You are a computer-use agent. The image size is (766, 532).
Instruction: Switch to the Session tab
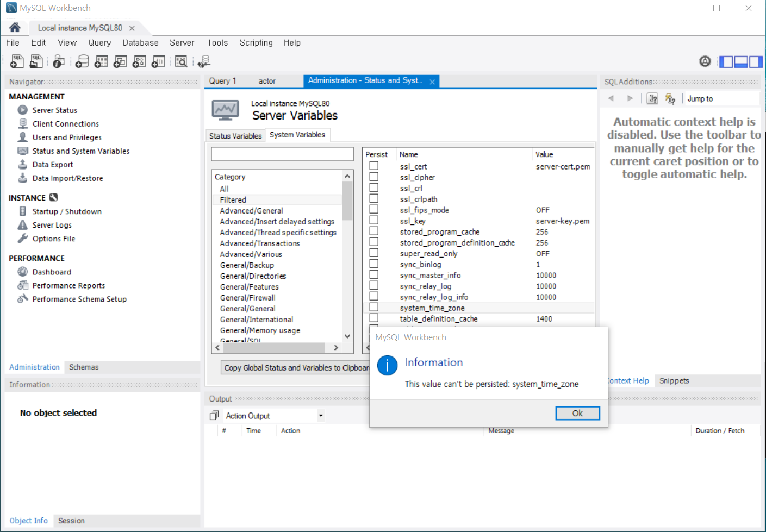[71, 521]
